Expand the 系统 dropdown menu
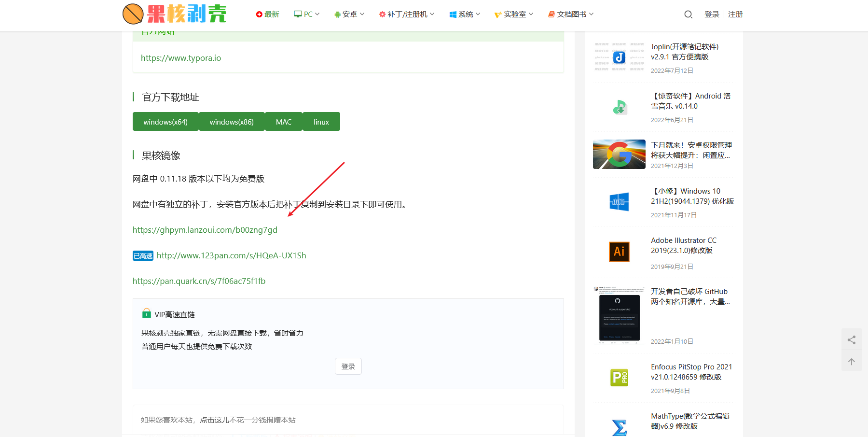This screenshot has width=868, height=437. (465, 14)
